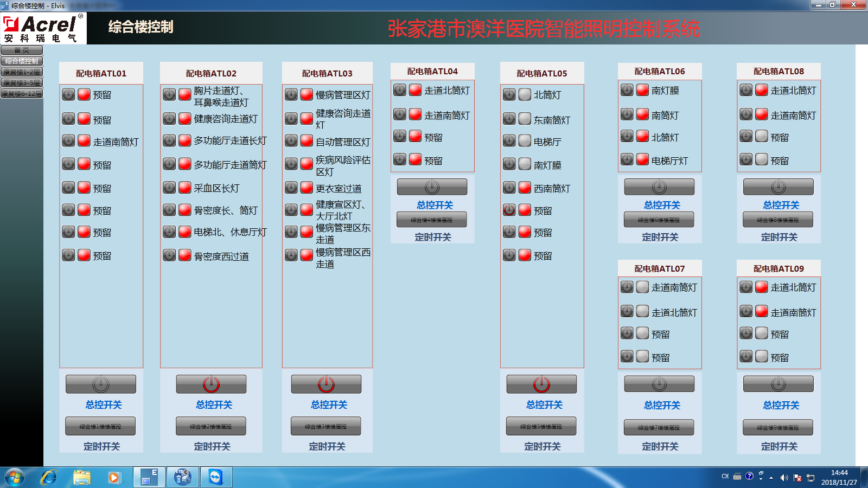Expand hidden system tray icons arrow
This screenshot has width=868, height=488.
(771, 478)
